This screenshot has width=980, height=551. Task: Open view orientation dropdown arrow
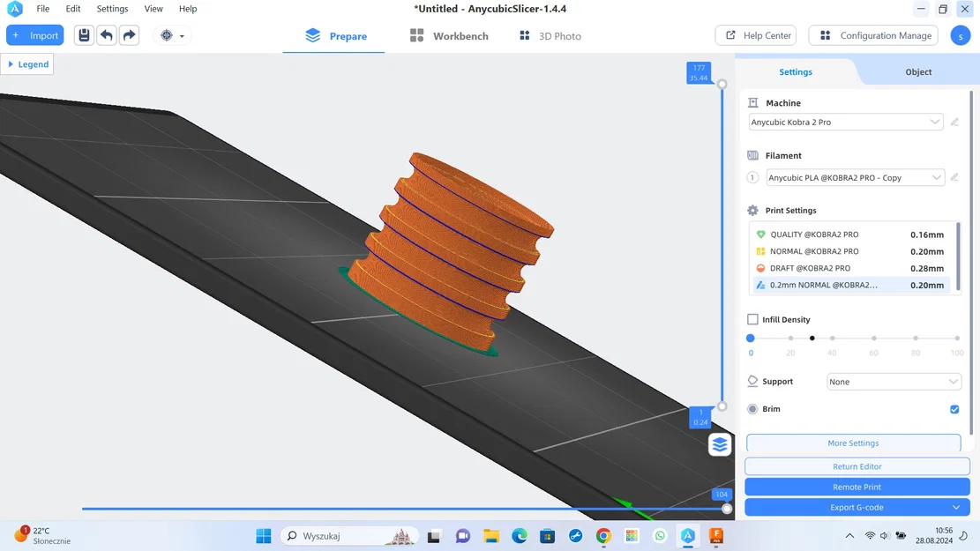(x=182, y=36)
